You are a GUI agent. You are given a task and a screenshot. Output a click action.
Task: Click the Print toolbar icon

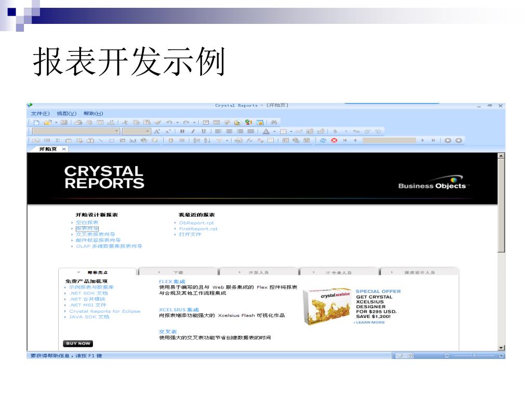click(78, 123)
